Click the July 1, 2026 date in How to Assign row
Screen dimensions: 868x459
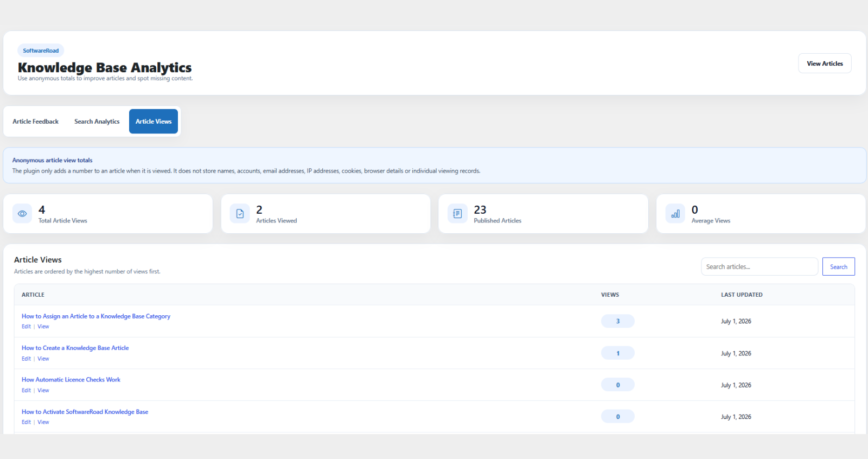point(736,321)
